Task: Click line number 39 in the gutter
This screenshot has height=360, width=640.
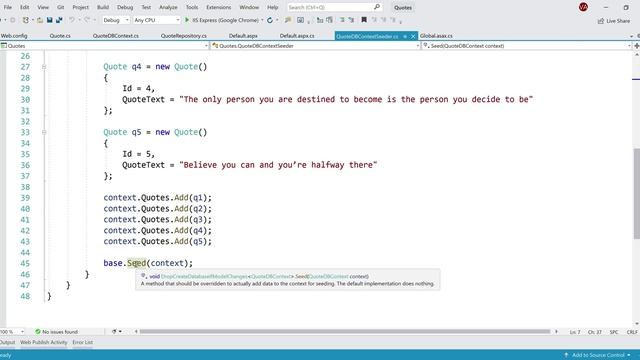Action: pos(25,198)
